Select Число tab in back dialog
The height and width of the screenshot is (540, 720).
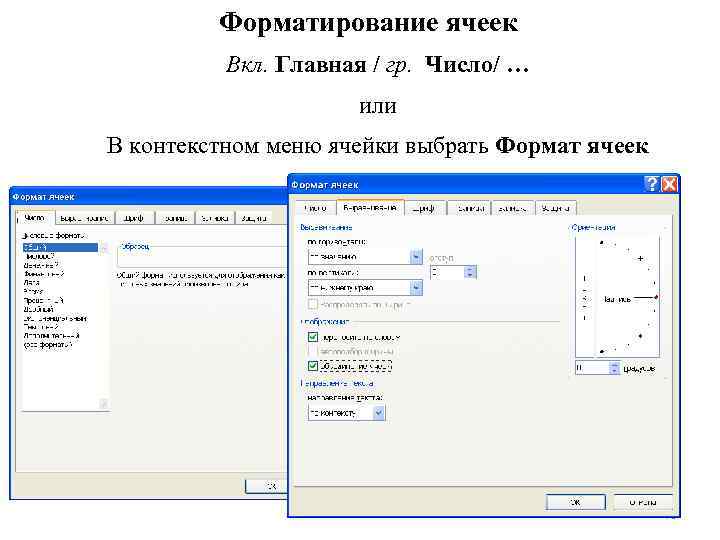coord(35,218)
